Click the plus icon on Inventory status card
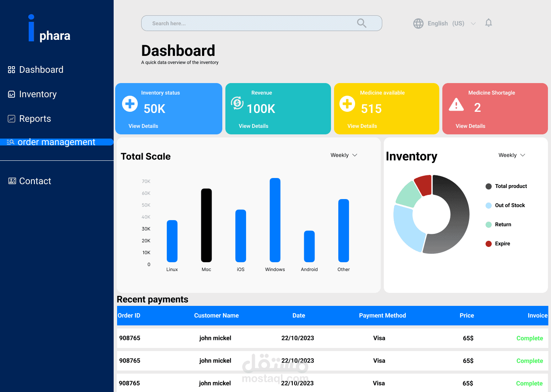The image size is (551, 392). tap(130, 103)
